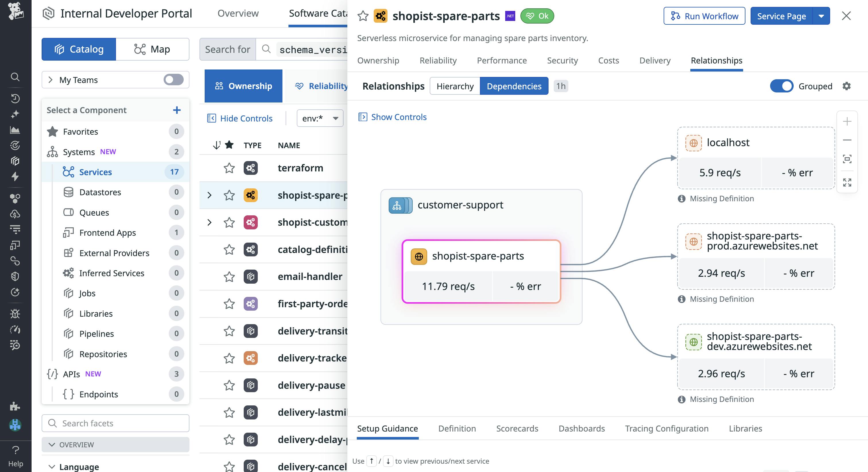Zoom in on the dependency map

click(847, 121)
